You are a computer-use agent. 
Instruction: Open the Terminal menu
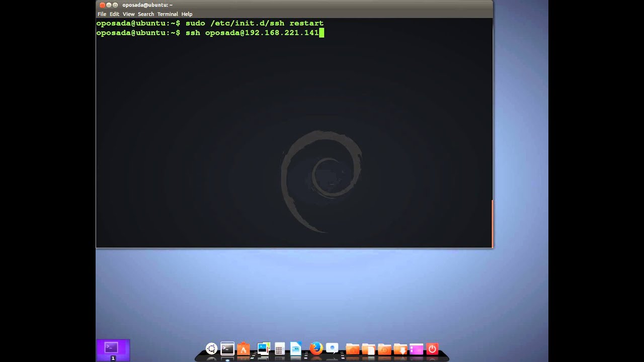point(168,14)
